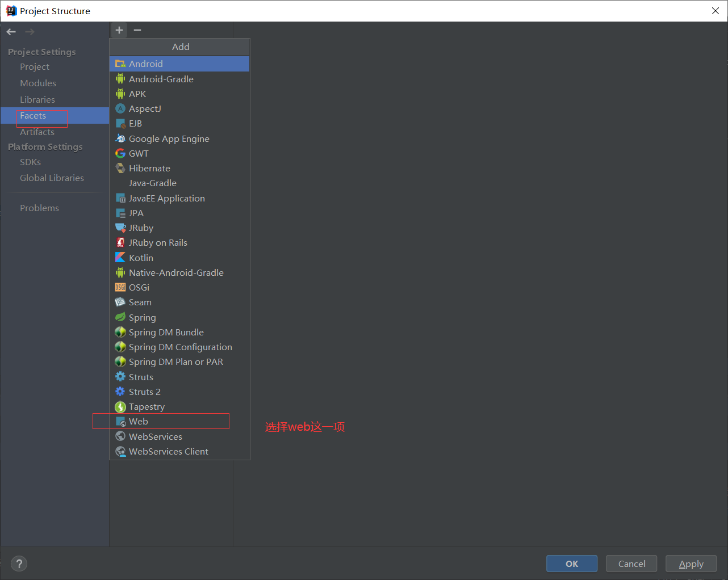728x580 pixels.
Task: Open Modules settings section
Action: pyautogui.click(x=38, y=83)
